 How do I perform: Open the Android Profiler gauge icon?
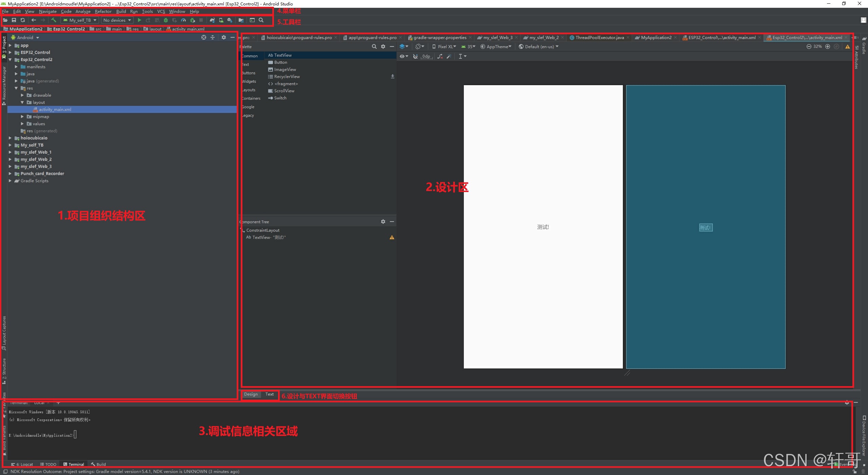coord(183,20)
